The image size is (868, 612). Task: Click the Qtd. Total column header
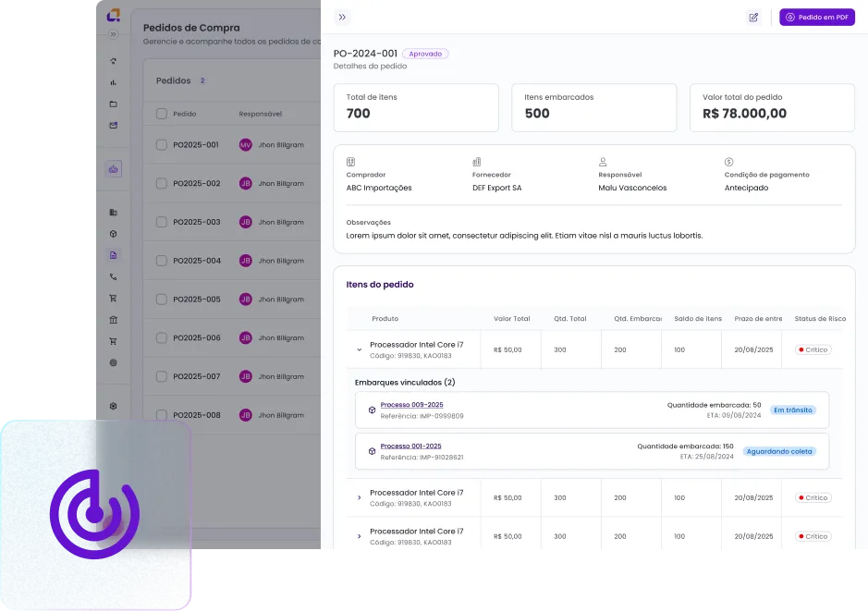[x=570, y=318]
